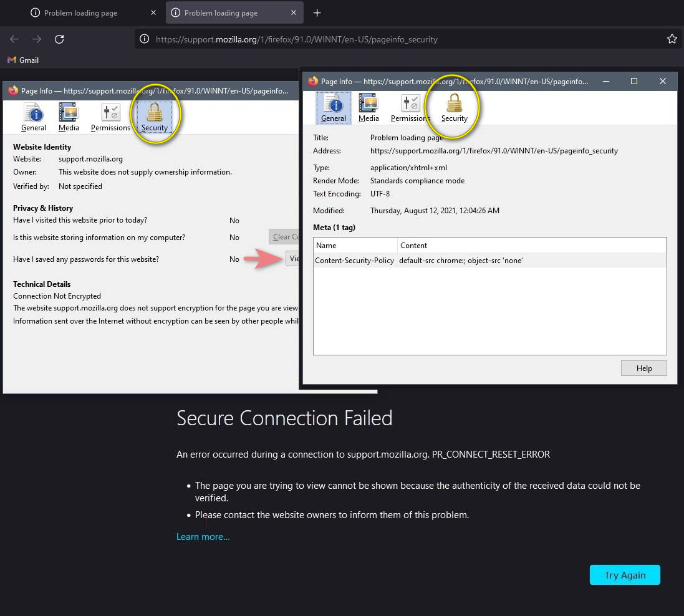Screen dimensions: 684x616
Task: Open the Gmail bookmark
Action: pos(24,60)
